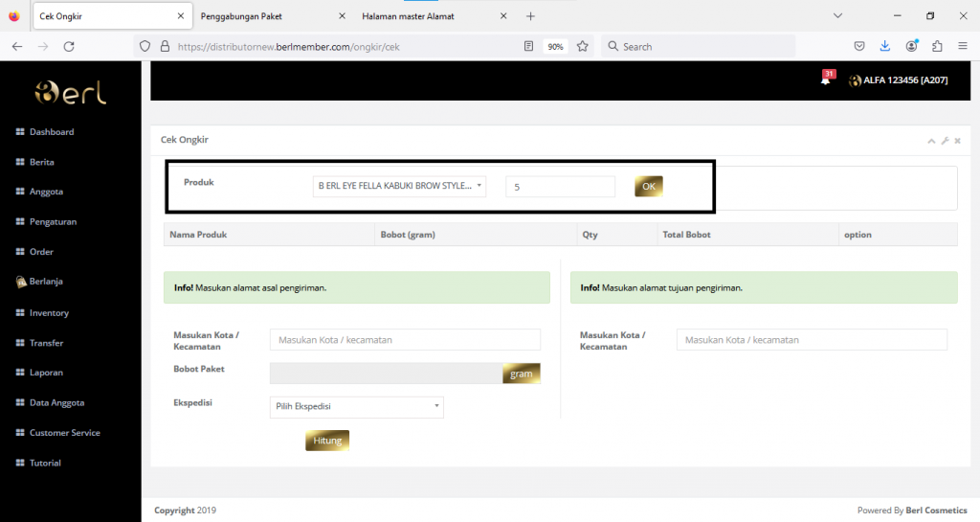Open the Anggota sidebar item
Viewport: 980px width, 522px height.
pyautogui.click(x=46, y=192)
